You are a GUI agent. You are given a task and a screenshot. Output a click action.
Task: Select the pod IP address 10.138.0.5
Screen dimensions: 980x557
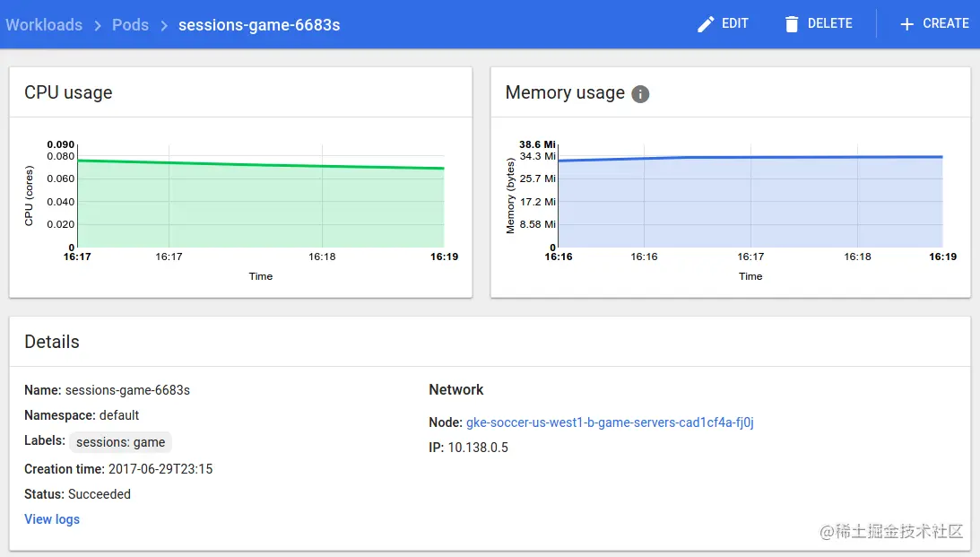tap(471, 447)
